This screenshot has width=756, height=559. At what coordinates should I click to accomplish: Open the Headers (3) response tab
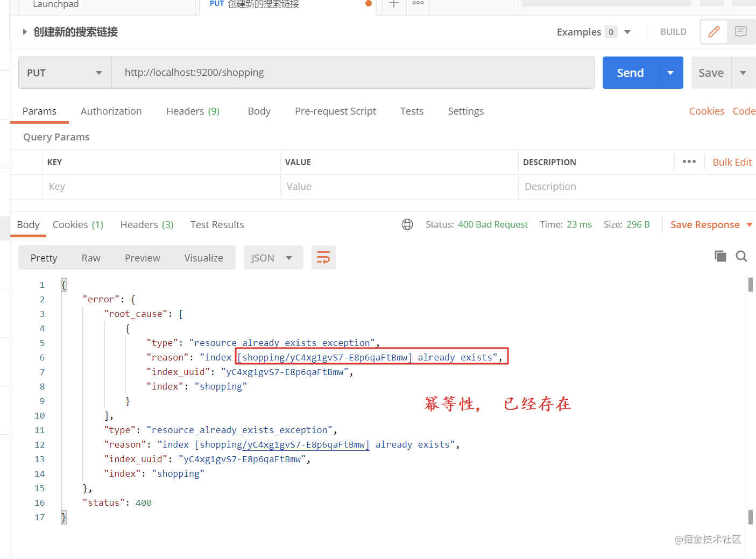147,224
